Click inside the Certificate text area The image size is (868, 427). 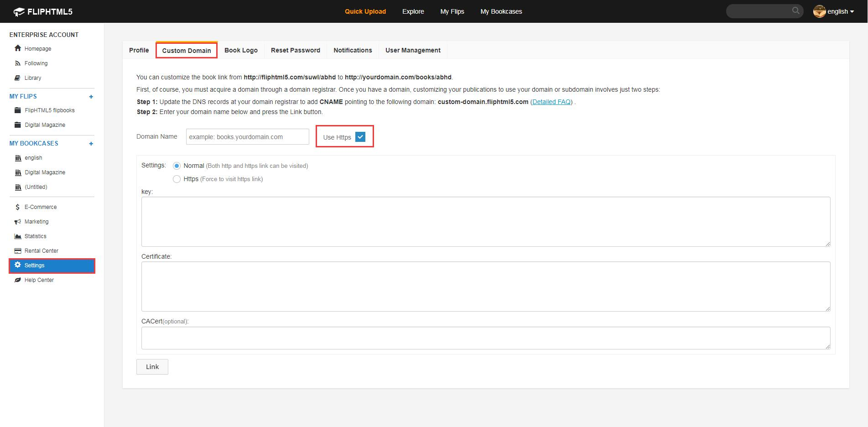point(486,286)
